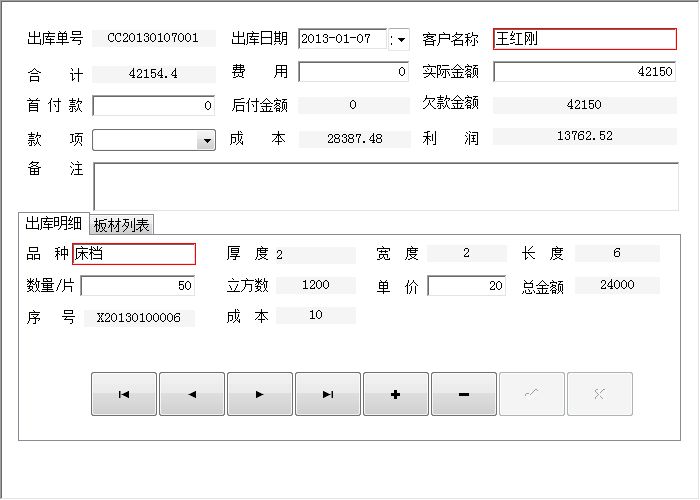Click the 备注 notes text area

pos(385,186)
